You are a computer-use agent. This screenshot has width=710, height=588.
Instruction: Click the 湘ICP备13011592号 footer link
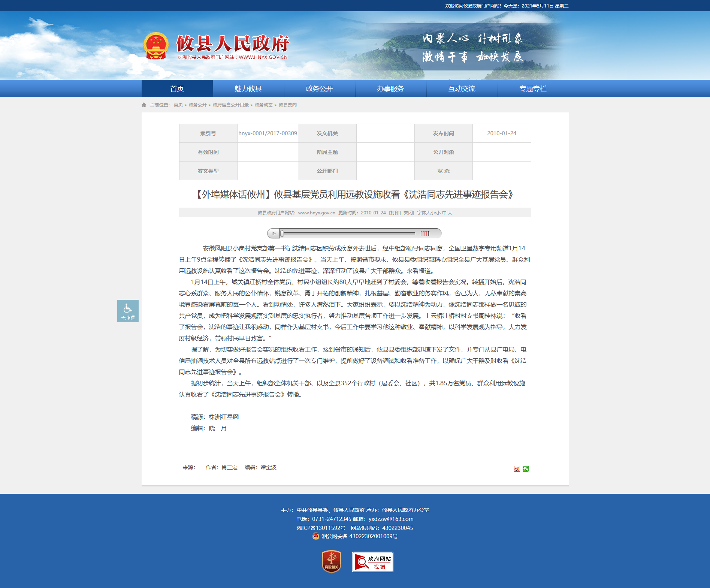coord(321,528)
